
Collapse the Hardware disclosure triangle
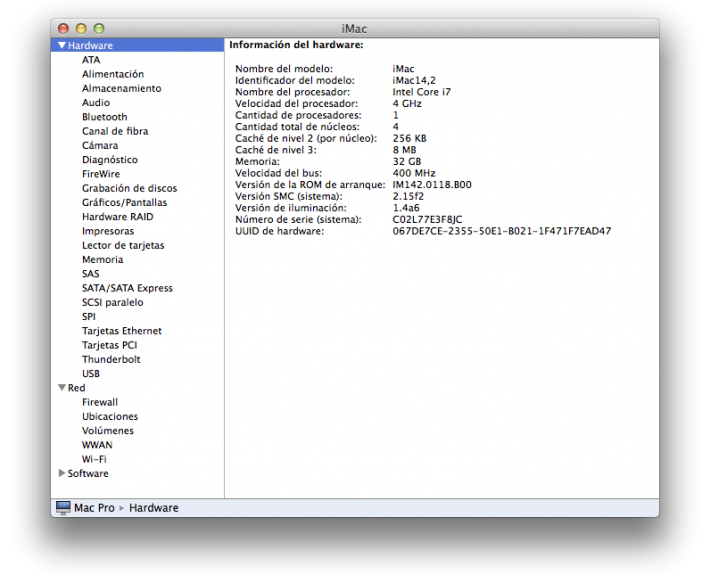[62, 45]
